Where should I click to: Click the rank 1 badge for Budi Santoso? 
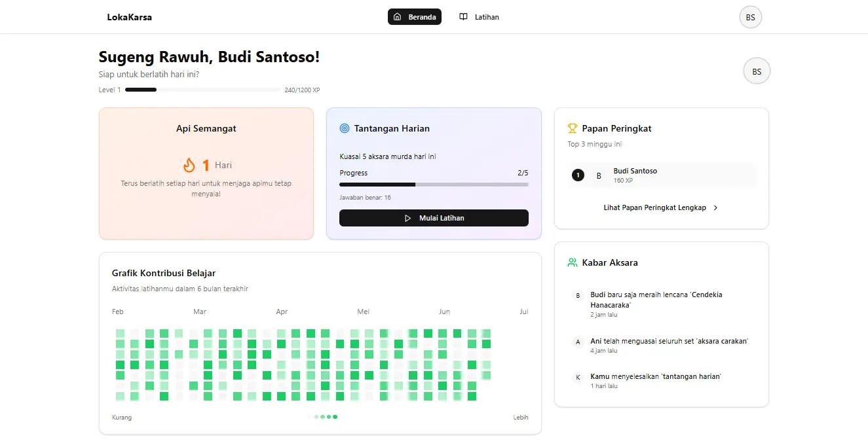point(578,175)
